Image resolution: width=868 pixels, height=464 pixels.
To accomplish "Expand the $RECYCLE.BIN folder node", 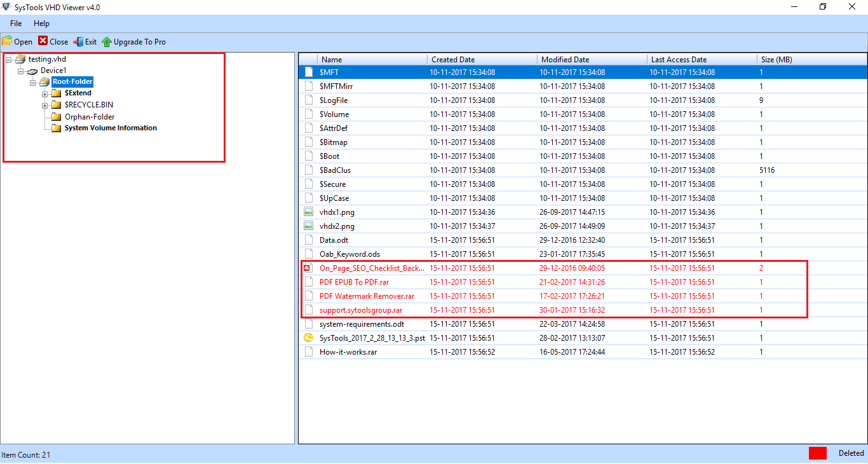I will 45,105.
